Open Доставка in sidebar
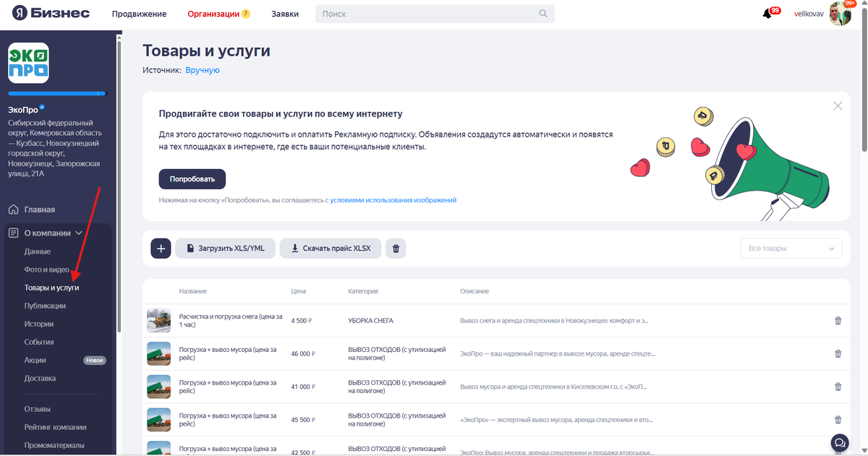 point(40,378)
